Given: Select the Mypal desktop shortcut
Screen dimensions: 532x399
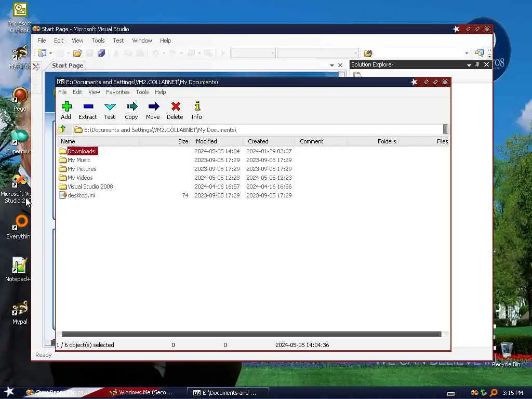Looking at the screenshot, I should 20,312.
